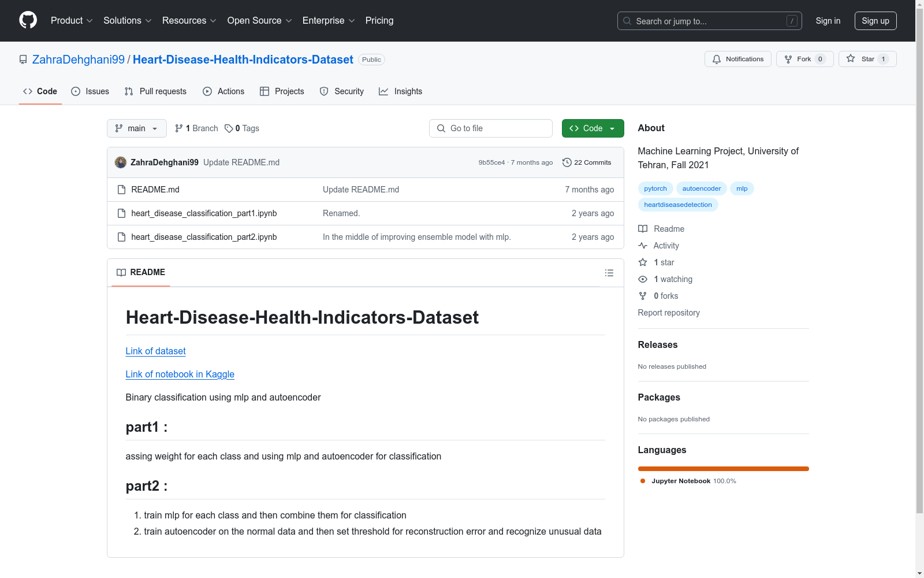Open the 9b55ce4 commit hash link

[491, 162]
